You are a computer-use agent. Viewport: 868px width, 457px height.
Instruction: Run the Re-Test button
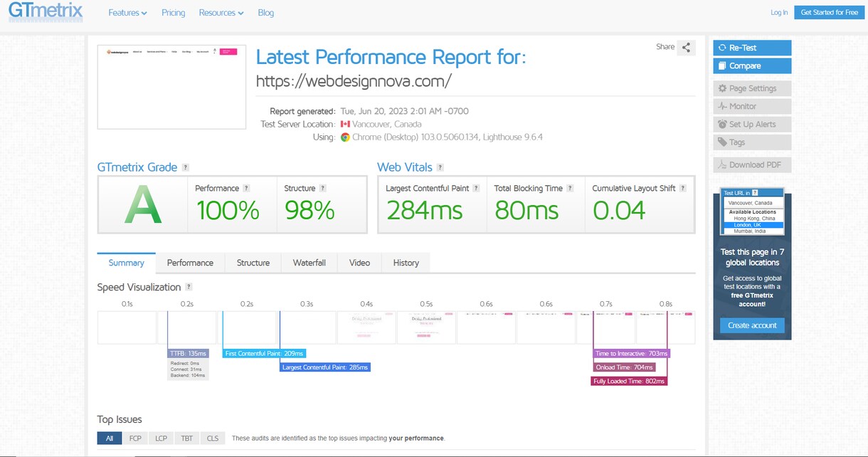tap(752, 48)
